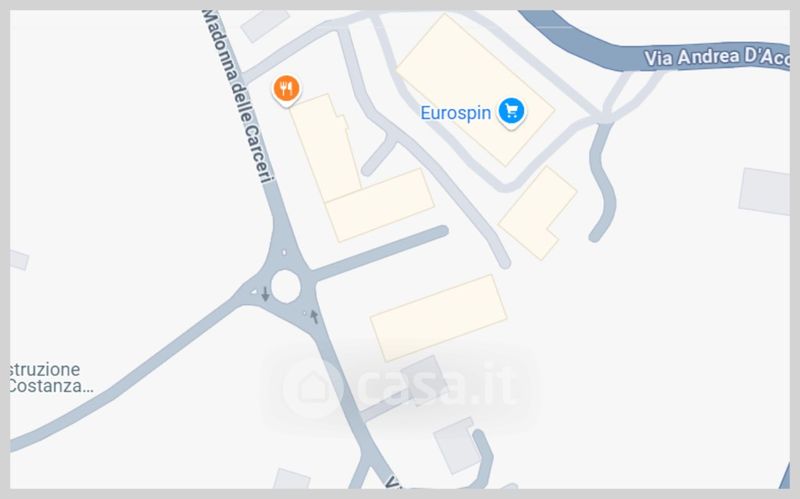Click the upward arrow on the roundabout
This screenshot has width=800, height=499.
point(314,316)
